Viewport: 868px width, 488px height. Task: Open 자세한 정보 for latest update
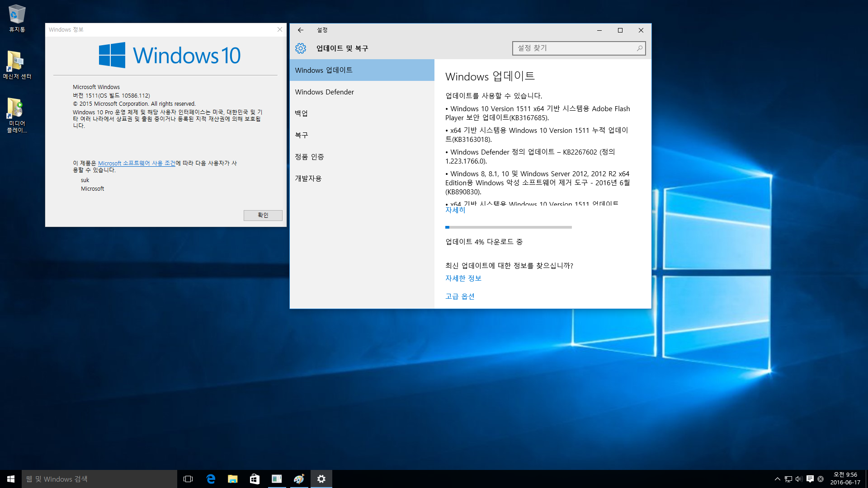[x=464, y=278]
